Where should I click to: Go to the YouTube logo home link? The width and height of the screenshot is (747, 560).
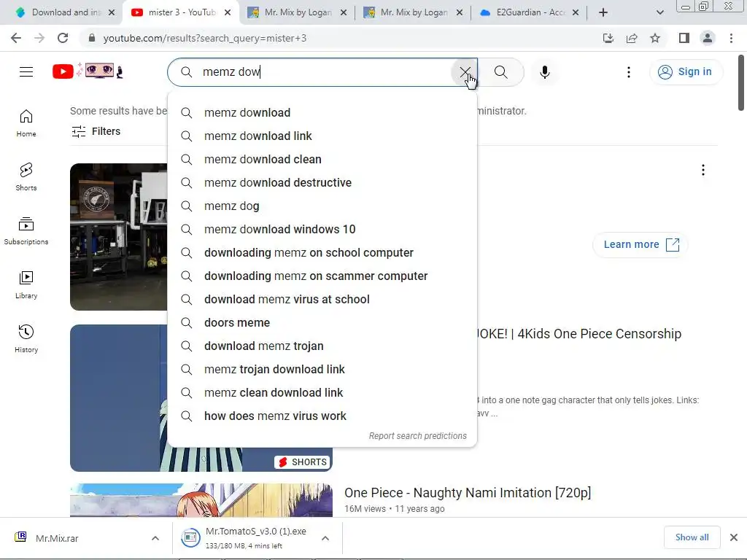point(88,71)
